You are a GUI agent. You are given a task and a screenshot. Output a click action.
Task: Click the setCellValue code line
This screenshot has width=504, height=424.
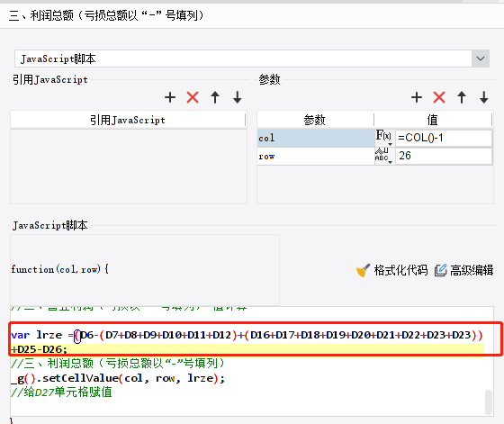coord(118,378)
